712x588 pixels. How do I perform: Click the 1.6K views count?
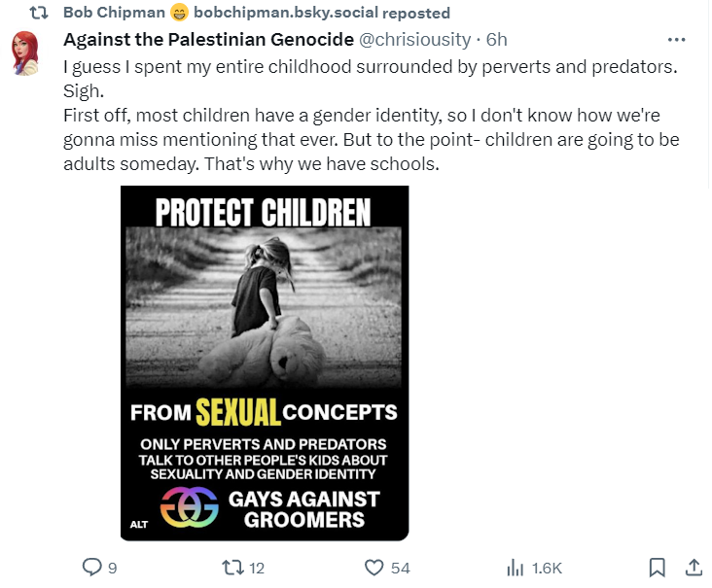tap(545, 568)
